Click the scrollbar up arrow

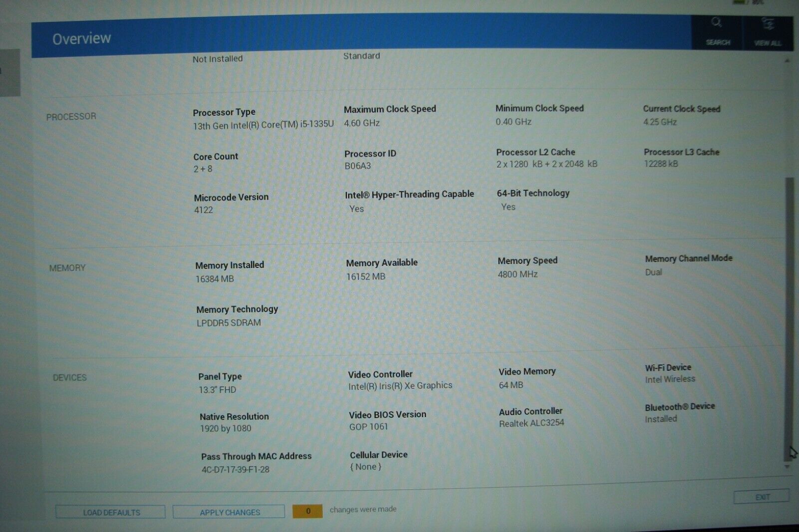(x=787, y=61)
